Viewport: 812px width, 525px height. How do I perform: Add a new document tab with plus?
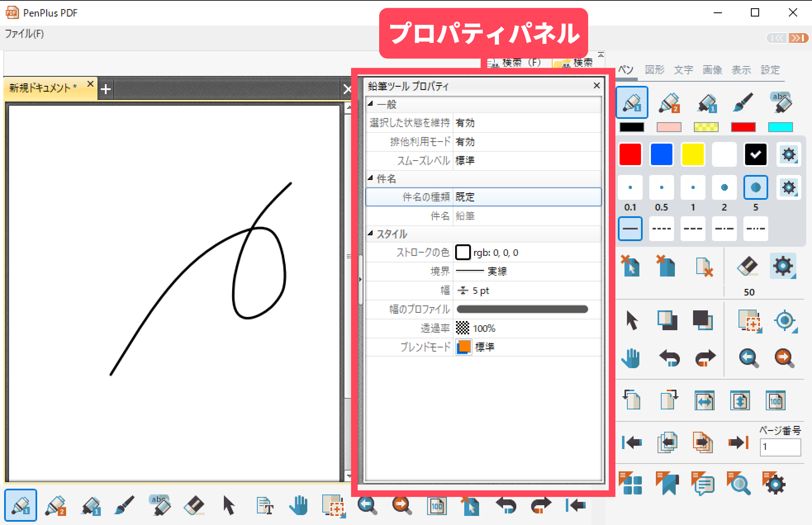coord(106,89)
